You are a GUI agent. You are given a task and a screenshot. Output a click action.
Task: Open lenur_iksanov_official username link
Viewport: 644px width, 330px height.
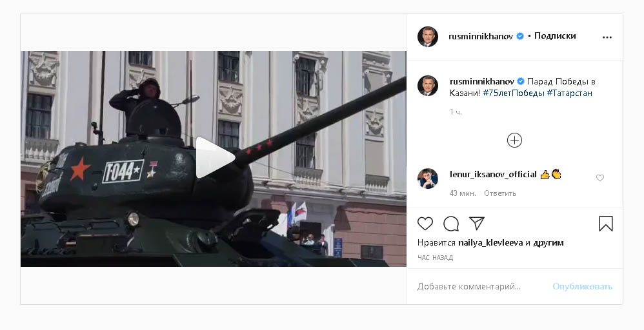coord(493,175)
